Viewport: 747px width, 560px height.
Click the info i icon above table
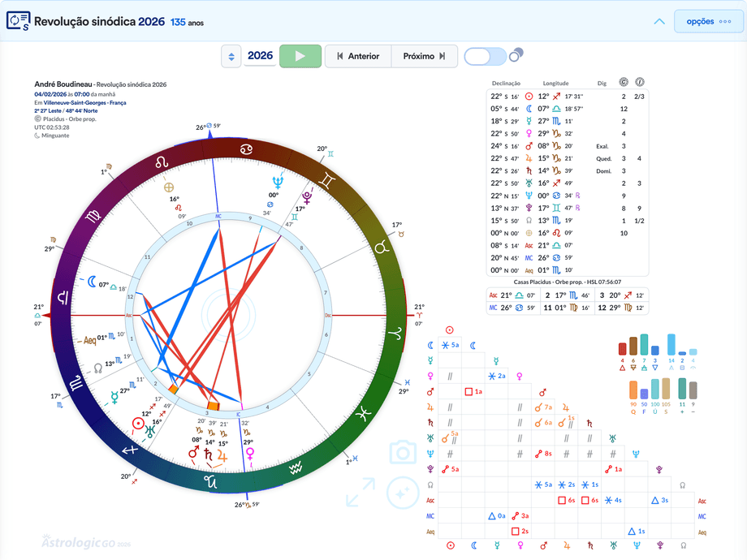(640, 82)
